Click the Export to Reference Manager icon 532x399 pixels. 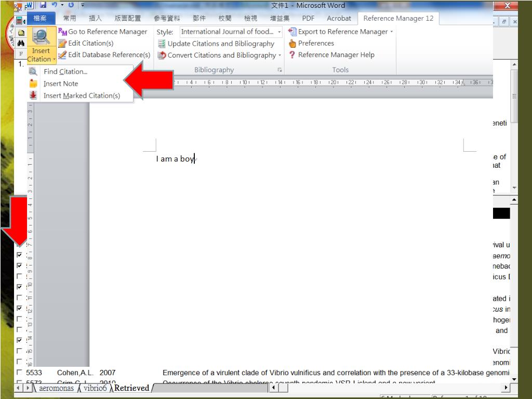292,32
